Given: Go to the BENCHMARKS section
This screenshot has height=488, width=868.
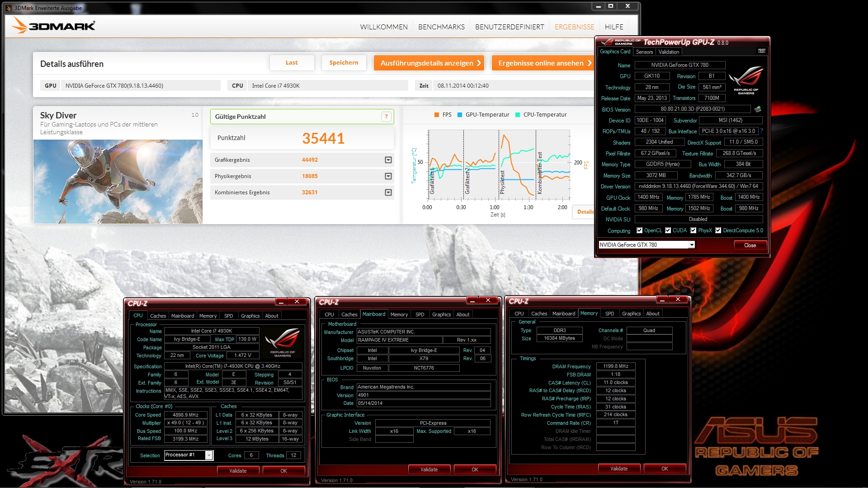Looking at the screenshot, I should tap(441, 27).
